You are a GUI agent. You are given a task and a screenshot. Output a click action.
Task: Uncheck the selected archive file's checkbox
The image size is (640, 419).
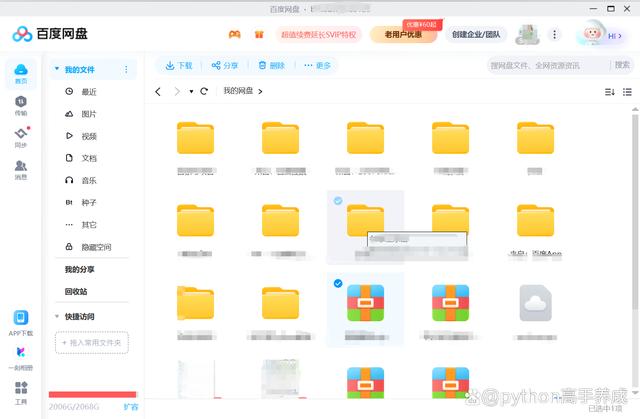[x=338, y=283]
